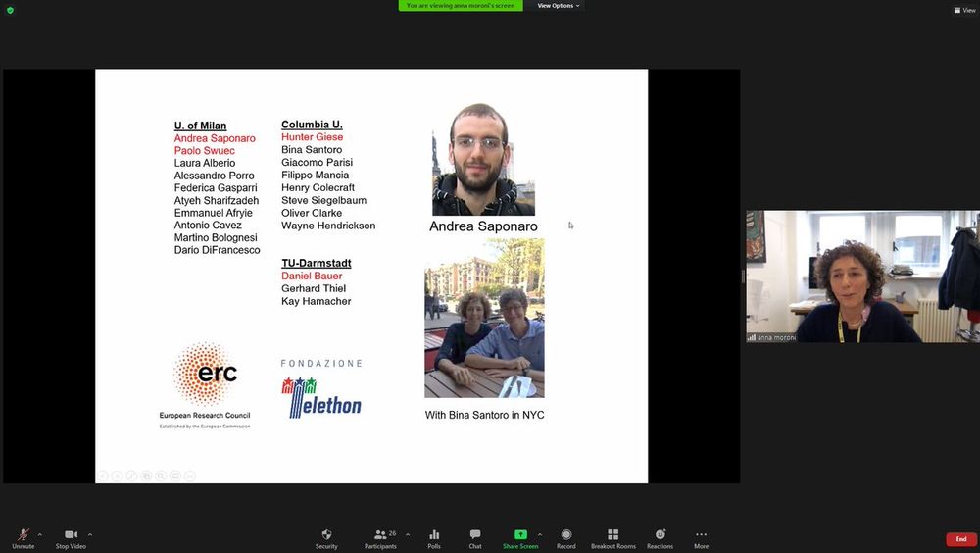Screen dimensions: 980x553
Task: Expand audio options arrow next to Unmute
Action: 40,534
